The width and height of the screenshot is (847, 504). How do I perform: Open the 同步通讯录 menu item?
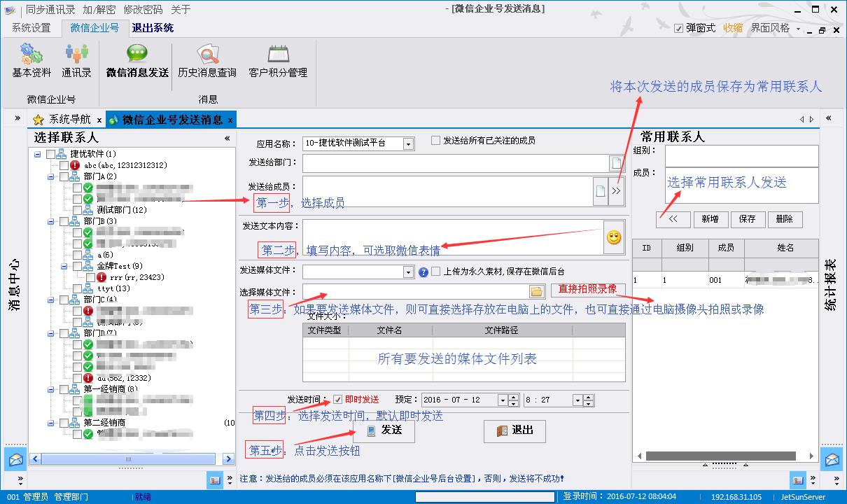pos(50,10)
